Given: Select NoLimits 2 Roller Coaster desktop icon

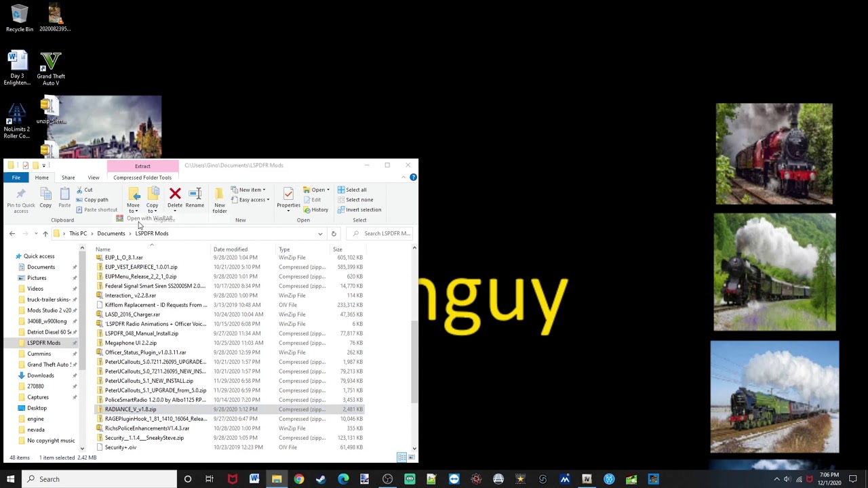Looking at the screenshot, I should pos(17,121).
